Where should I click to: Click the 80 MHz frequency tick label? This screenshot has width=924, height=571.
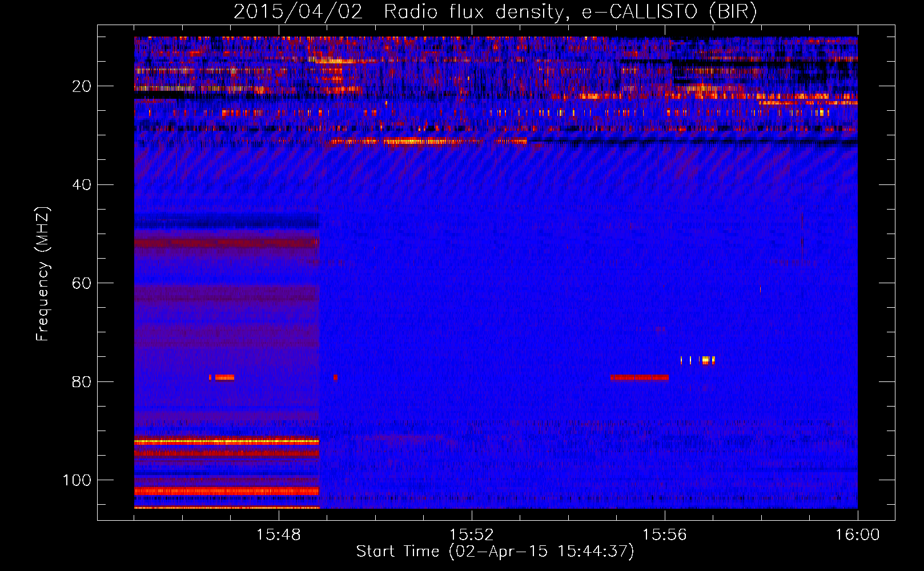82,381
